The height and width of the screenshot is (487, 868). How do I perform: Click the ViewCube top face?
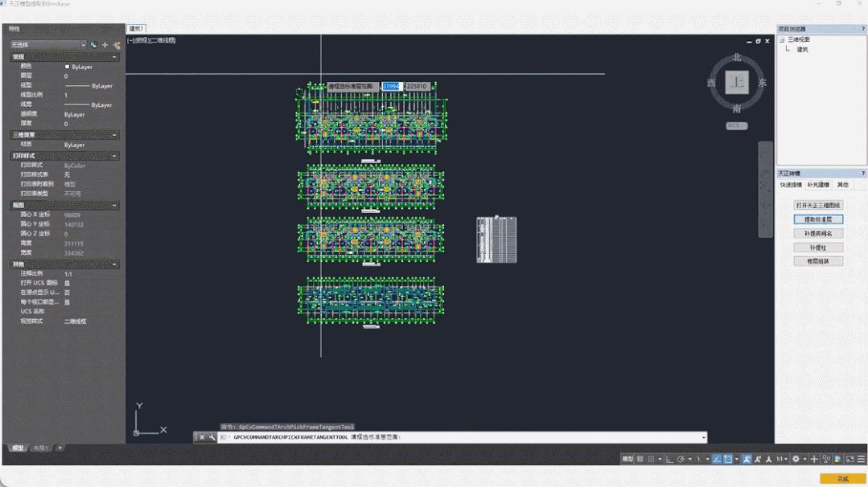[x=737, y=82]
